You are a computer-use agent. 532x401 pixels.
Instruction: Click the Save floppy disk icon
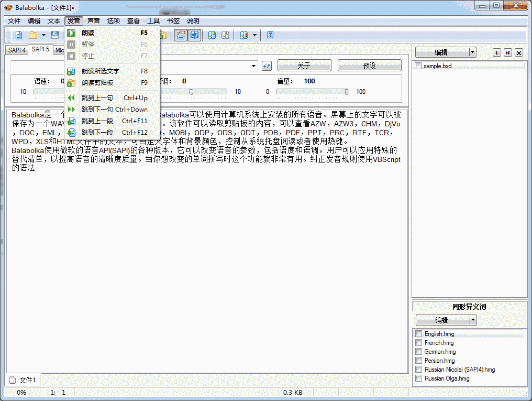click(54, 35)
